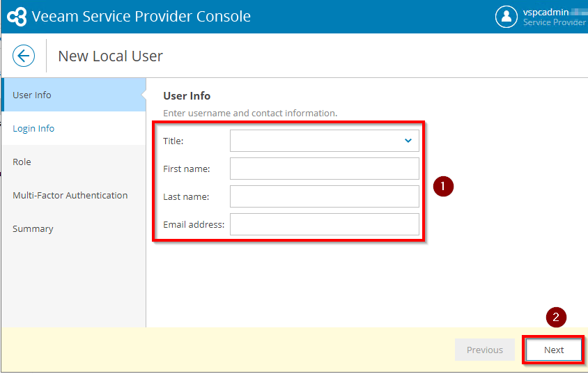Click into the First name field
588x374 pixels.
pos(325,169)
